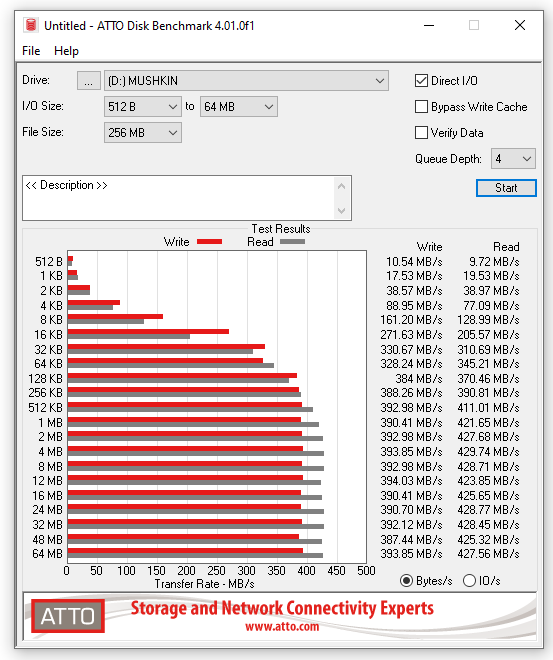Enable Bypass Write Cache checkbox

421,106
